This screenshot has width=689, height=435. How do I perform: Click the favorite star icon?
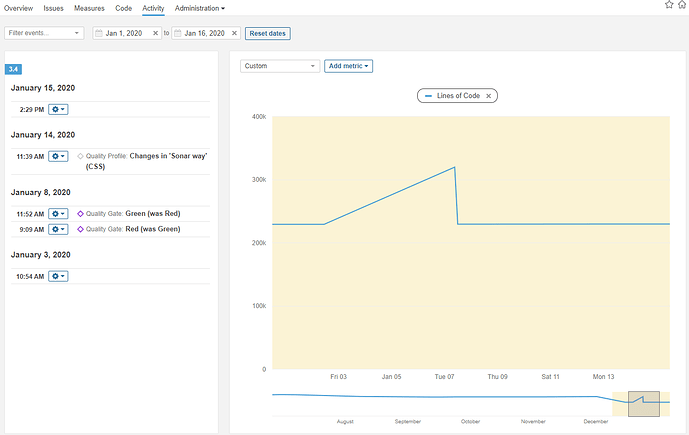point(668,5)
